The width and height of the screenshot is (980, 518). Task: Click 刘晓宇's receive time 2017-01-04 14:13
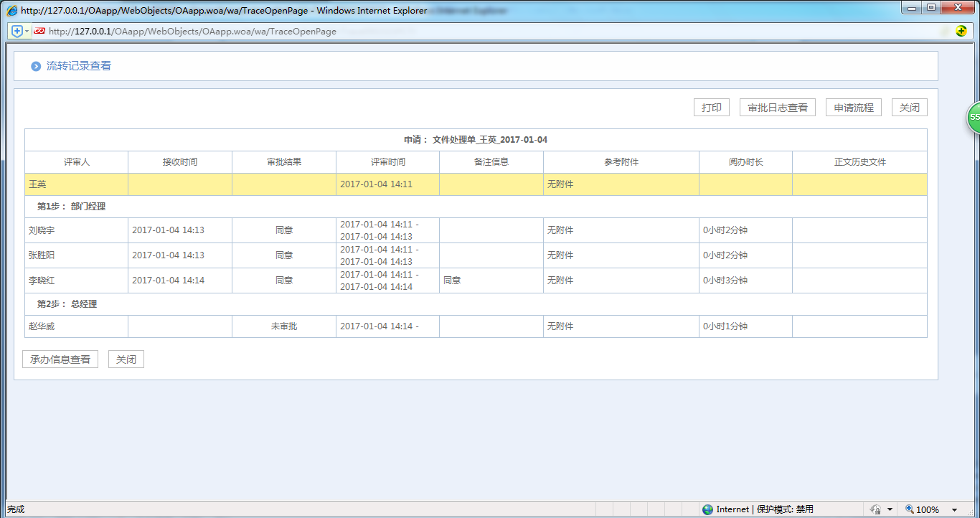169,230
